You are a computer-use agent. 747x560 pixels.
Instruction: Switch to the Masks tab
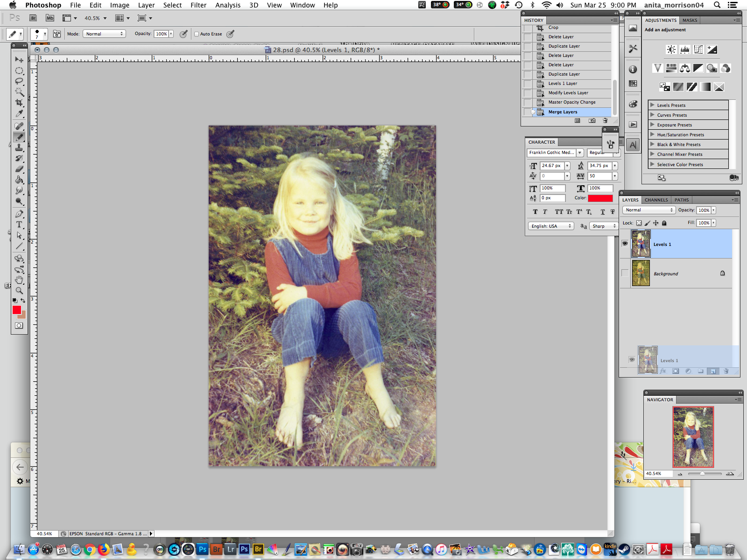tap(690, 20)
